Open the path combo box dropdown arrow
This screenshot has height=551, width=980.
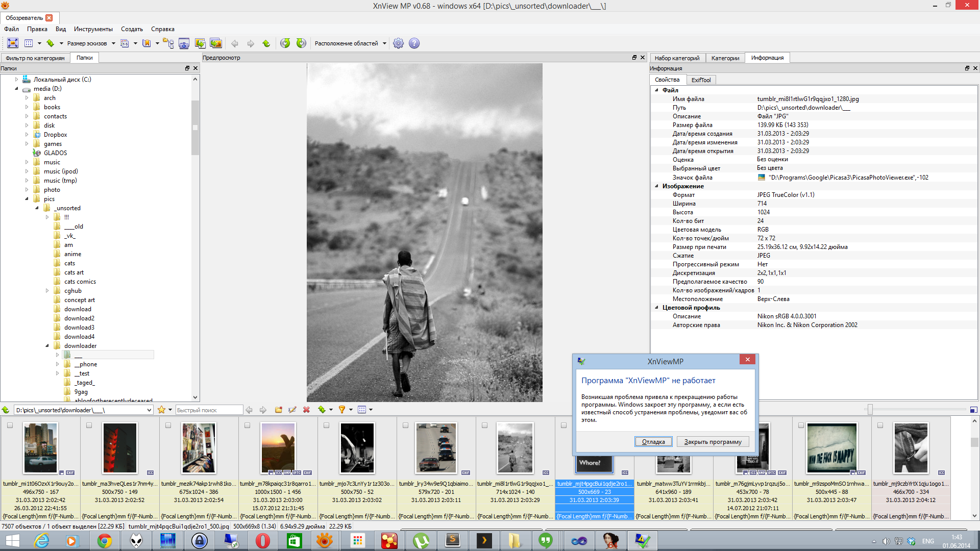pos(149,410)
